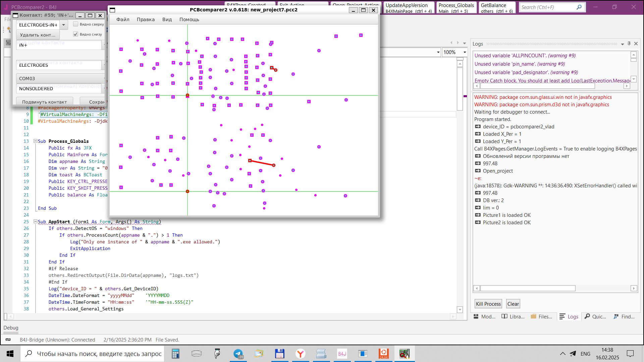
Task: Enable the "Видно сверху" checkbox
Action: tap(76, 24)
